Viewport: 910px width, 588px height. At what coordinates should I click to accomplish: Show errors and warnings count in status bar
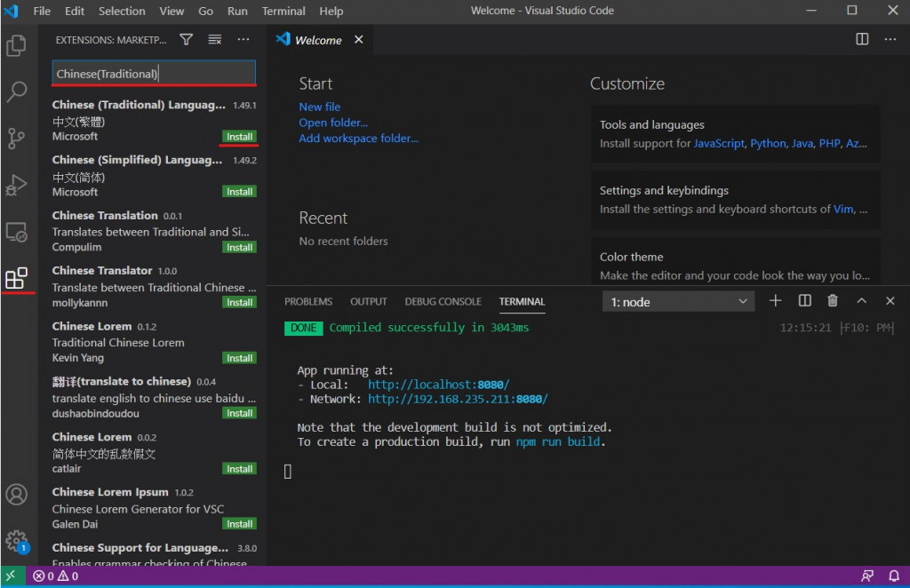coord(56,576)
